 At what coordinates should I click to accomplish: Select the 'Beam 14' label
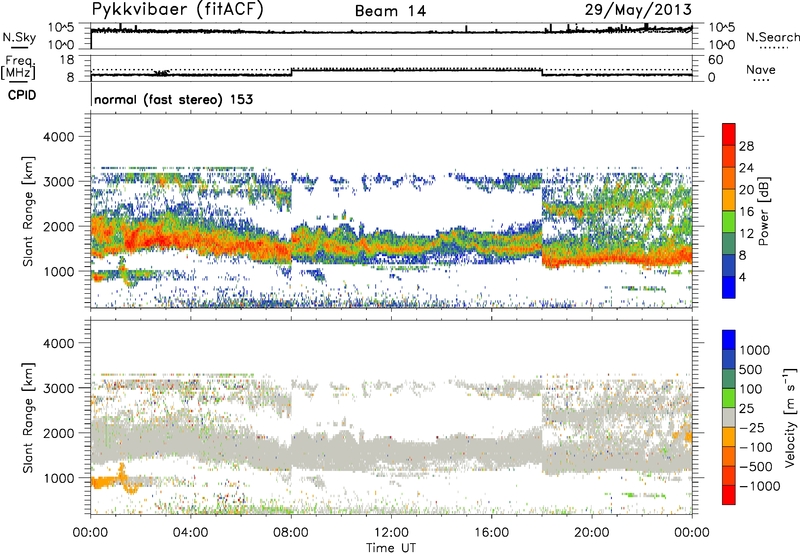[390, 11]
